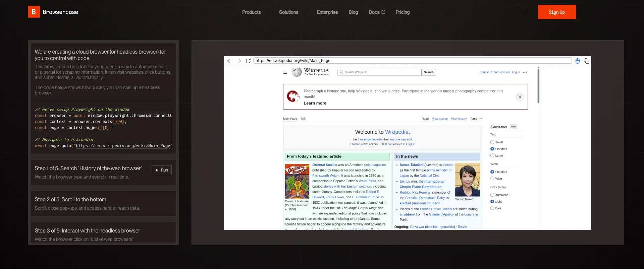Viewport: 644px width, 269px height.
Task: Select the Wide width option
Action: 492,179
